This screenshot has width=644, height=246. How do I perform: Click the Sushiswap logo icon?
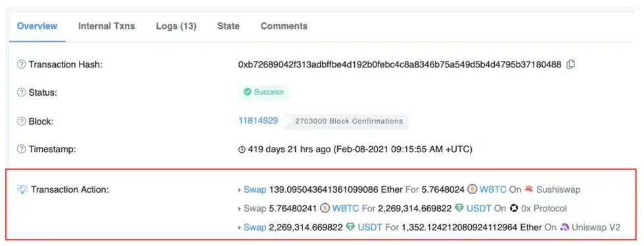(x=528, y=190)
